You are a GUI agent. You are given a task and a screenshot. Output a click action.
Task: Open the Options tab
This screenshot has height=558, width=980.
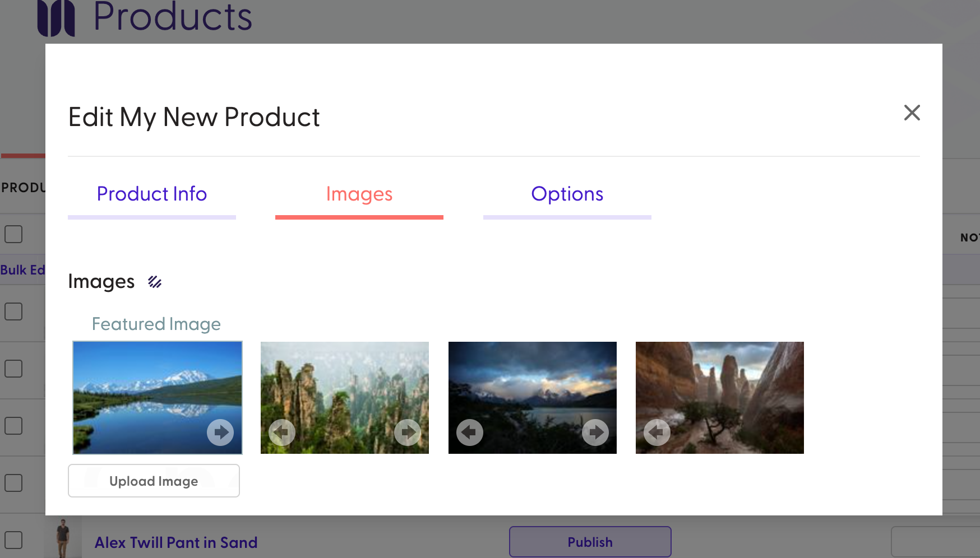pyautogui.click(x=567, y=194)
